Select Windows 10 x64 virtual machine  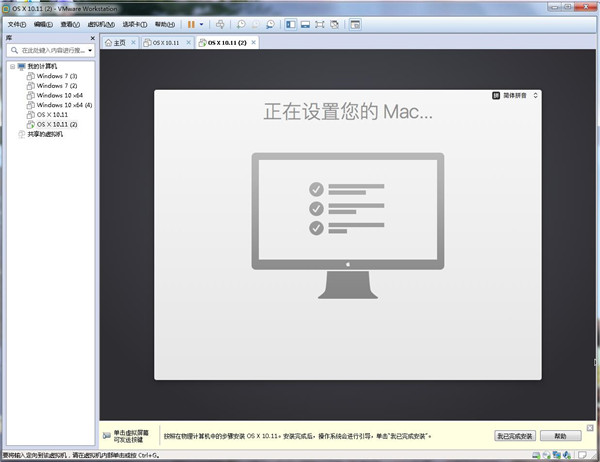60,95
